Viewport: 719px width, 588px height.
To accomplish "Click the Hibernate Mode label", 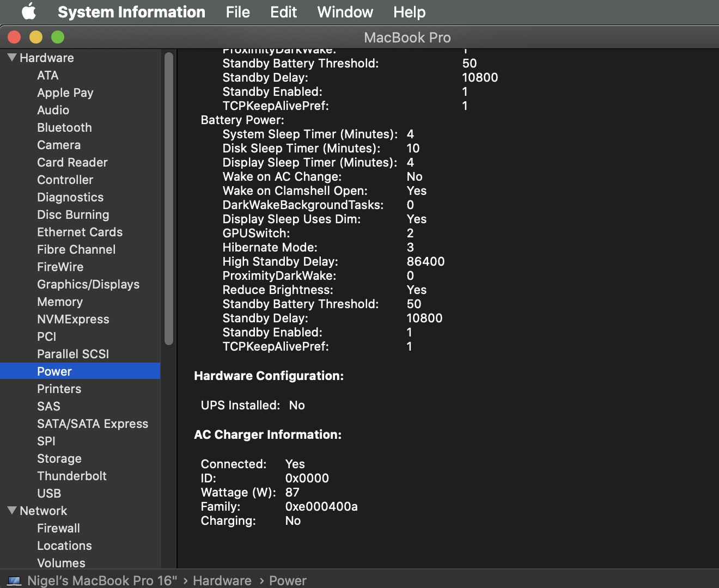I will (x=270, y=247).
